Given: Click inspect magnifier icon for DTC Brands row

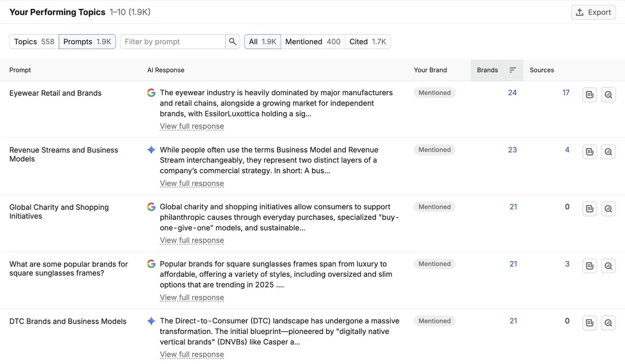Looking at the screenshot, I should pos(608,323).
